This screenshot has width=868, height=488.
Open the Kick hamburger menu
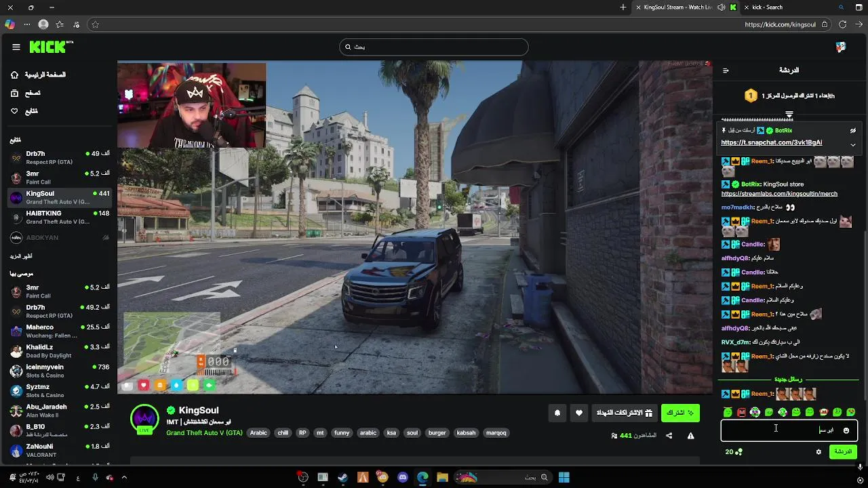(x=16, y=47)
